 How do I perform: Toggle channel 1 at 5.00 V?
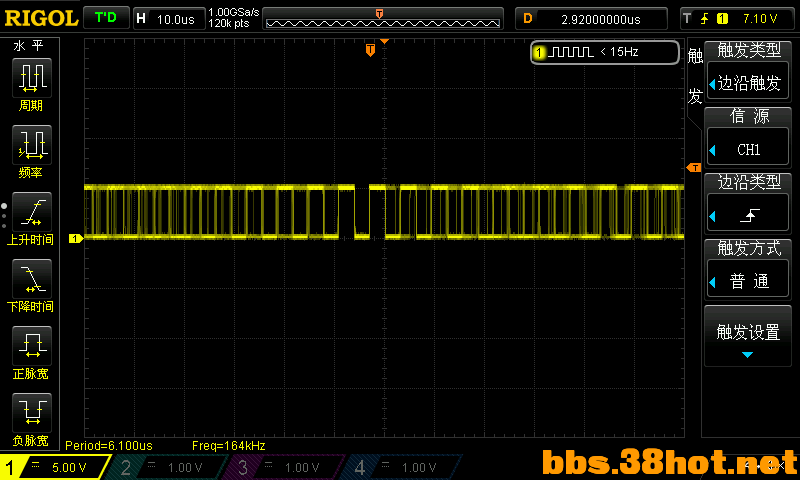54,467
